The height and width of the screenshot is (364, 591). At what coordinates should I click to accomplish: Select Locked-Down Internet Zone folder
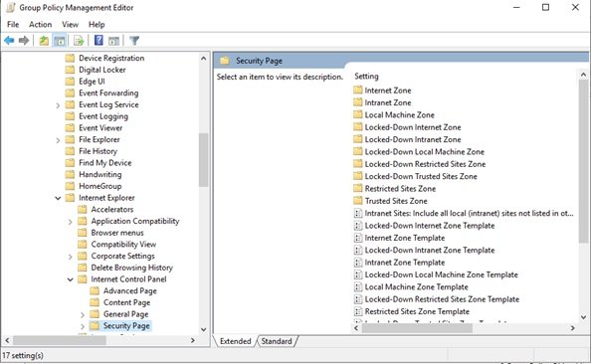(x=413, y=127)
